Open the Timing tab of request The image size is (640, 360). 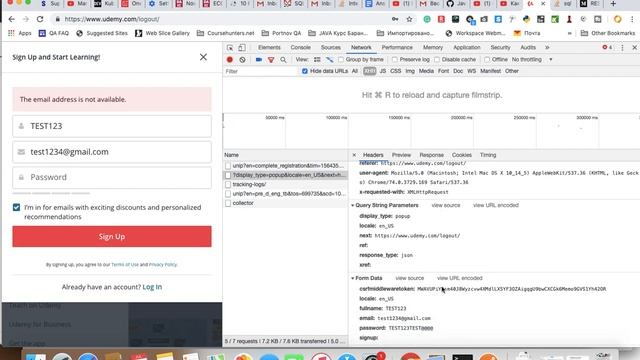coord(488,155)
